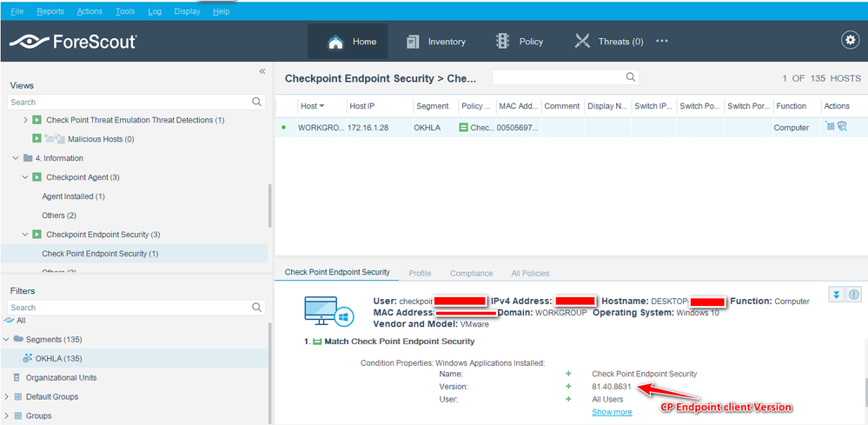Click the Organizational Units icon
The image size is (868, 425).
pos(17,377)
